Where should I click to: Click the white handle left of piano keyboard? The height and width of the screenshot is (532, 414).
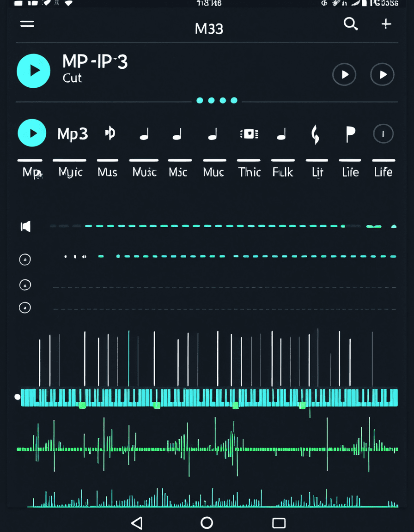[x=17, y=397]
